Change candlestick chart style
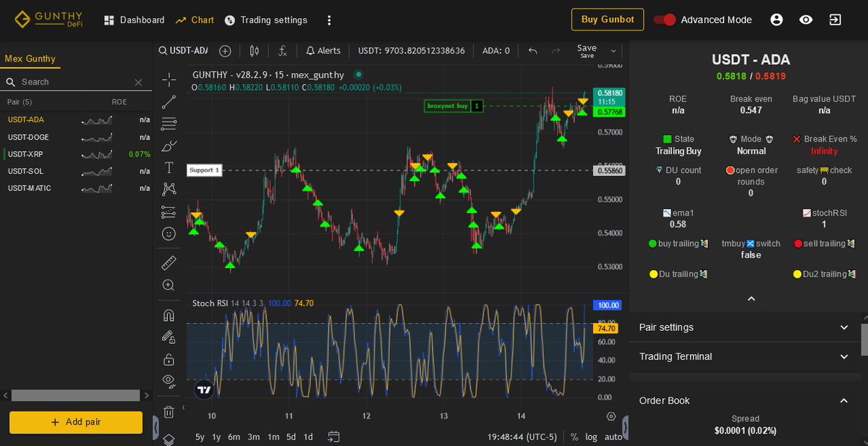 pos(254,51)
